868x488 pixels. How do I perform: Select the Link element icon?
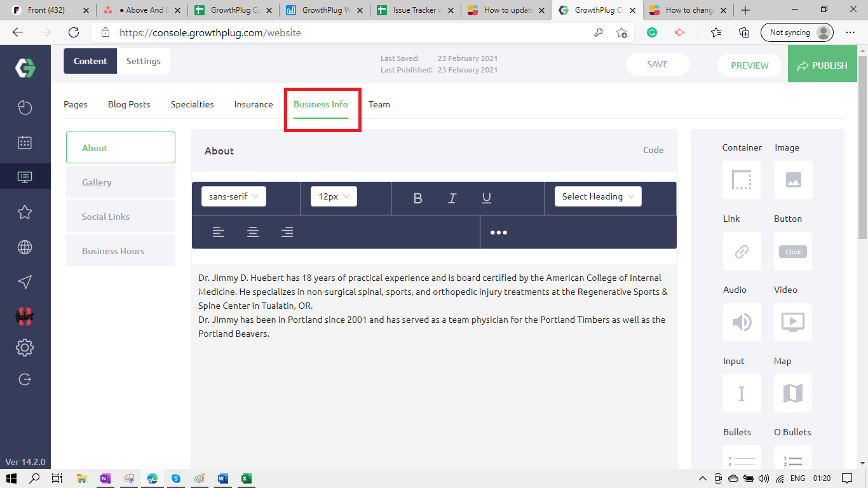coord(742,251)
